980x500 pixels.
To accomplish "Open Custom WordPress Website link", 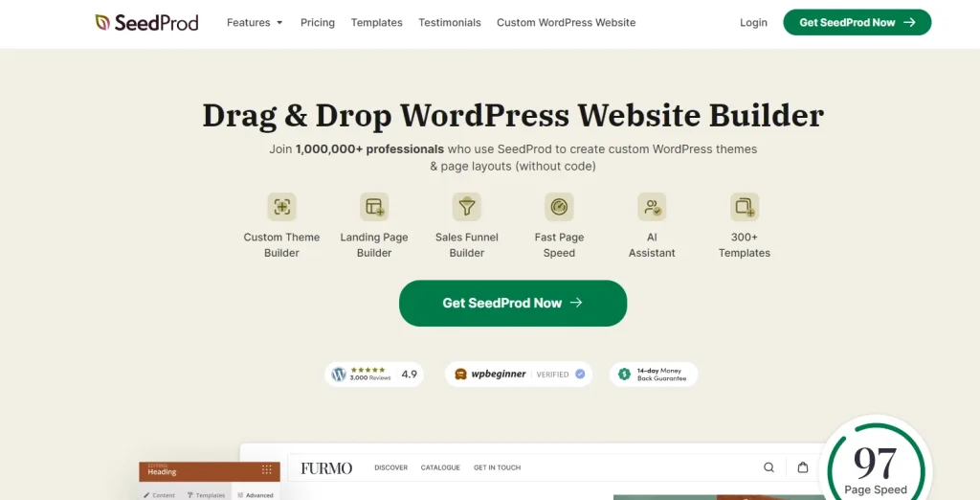I will [x=566, y=23].
